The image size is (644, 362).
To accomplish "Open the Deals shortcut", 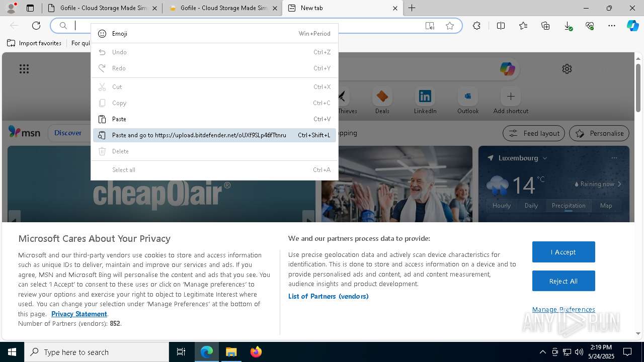I will (382, 100).
